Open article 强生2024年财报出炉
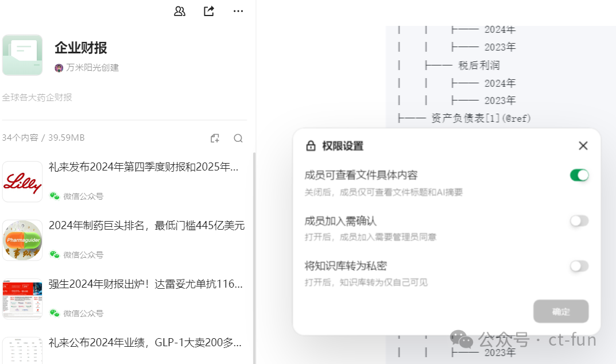The height and width of the screenshot is (364, 616). 145,284
